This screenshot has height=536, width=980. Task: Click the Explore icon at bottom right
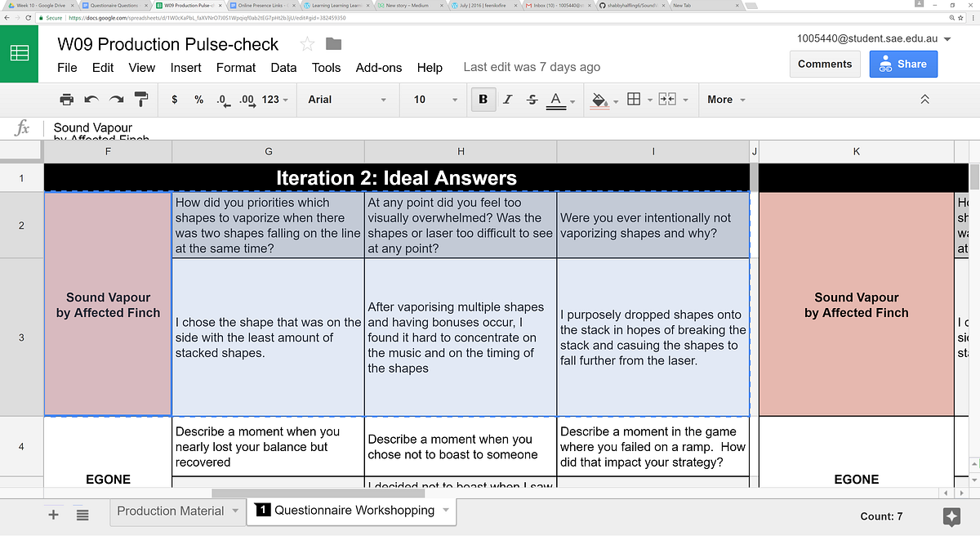click(x=951, y=516)
